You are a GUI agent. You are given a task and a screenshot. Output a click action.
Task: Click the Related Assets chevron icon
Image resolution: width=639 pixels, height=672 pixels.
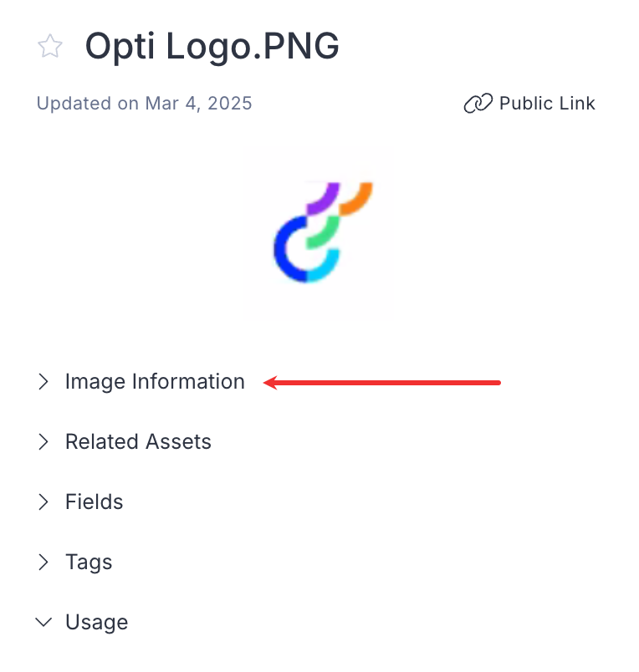pos(44,442)
